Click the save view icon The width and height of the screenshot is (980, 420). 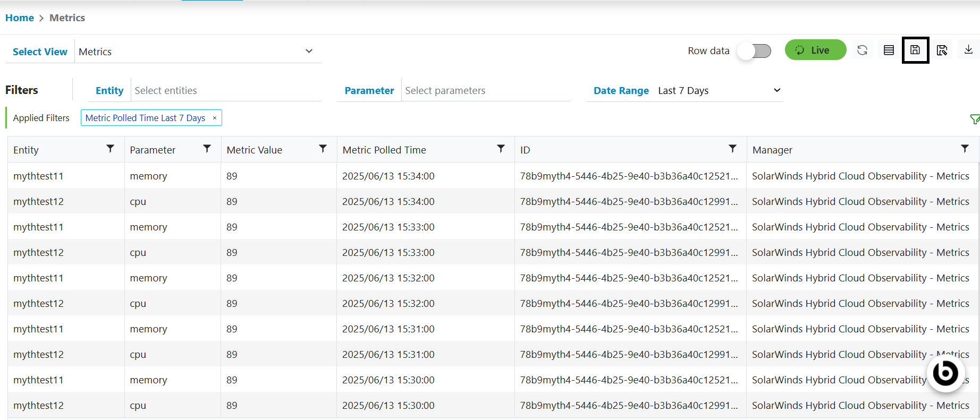(x=915, y=50)
